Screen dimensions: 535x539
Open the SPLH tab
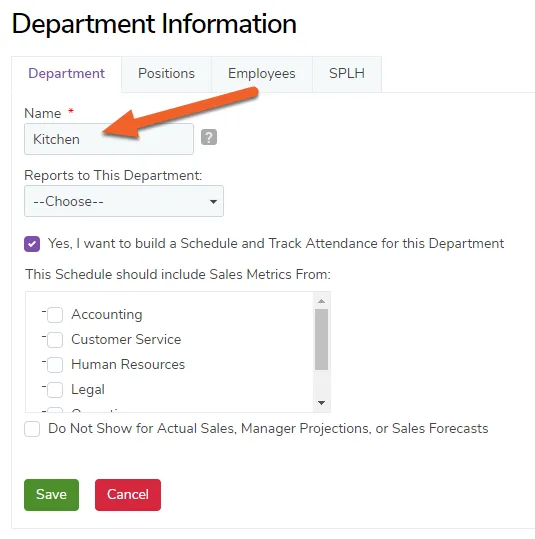347,74
